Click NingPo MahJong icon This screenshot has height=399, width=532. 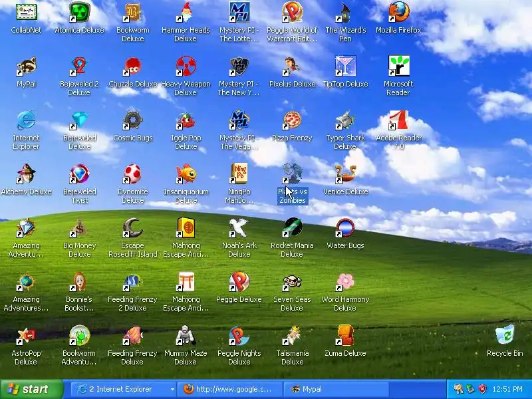pyautogui.click(x=239, y=174)
